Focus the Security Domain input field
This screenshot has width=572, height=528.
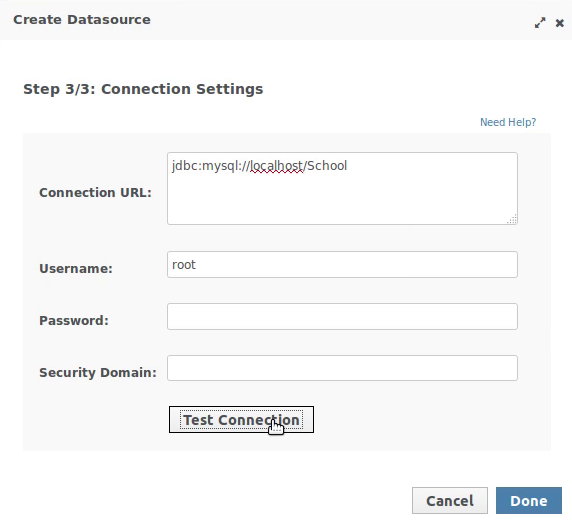tap(342, 368)
